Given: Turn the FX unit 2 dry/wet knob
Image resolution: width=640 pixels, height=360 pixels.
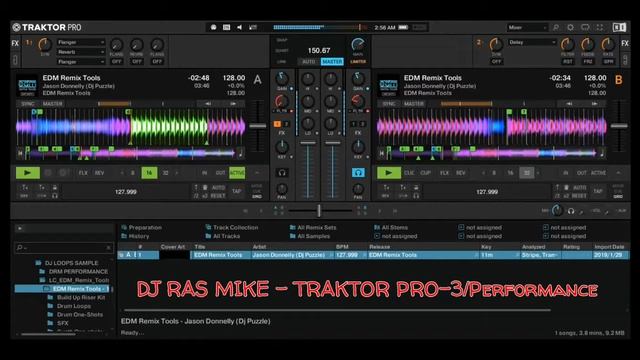Looking at the screenshot, I should point(496,44).
